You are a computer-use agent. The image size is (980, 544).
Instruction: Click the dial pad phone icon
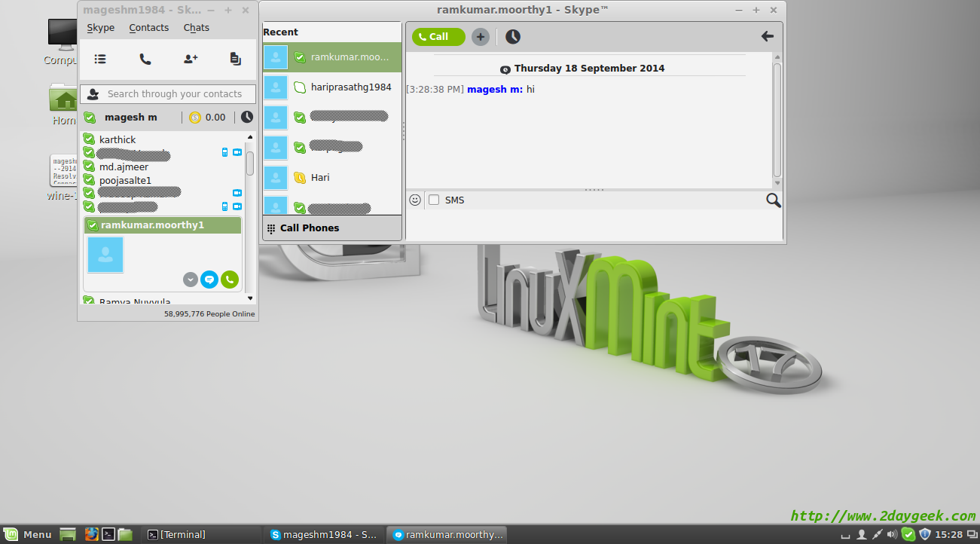pos(145,59)
